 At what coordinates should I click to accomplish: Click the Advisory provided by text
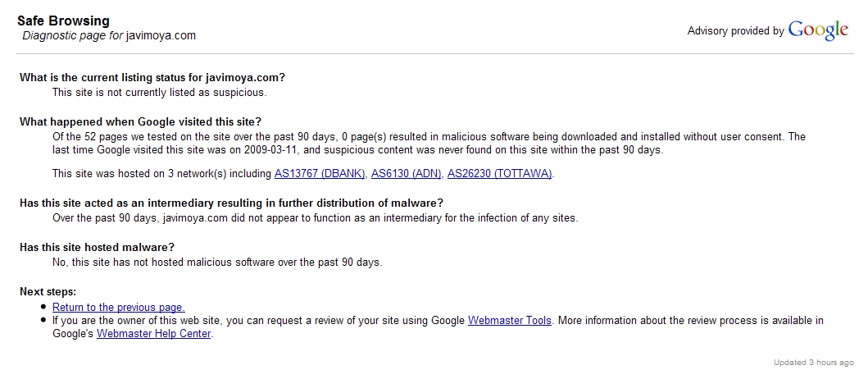point(736,31)
